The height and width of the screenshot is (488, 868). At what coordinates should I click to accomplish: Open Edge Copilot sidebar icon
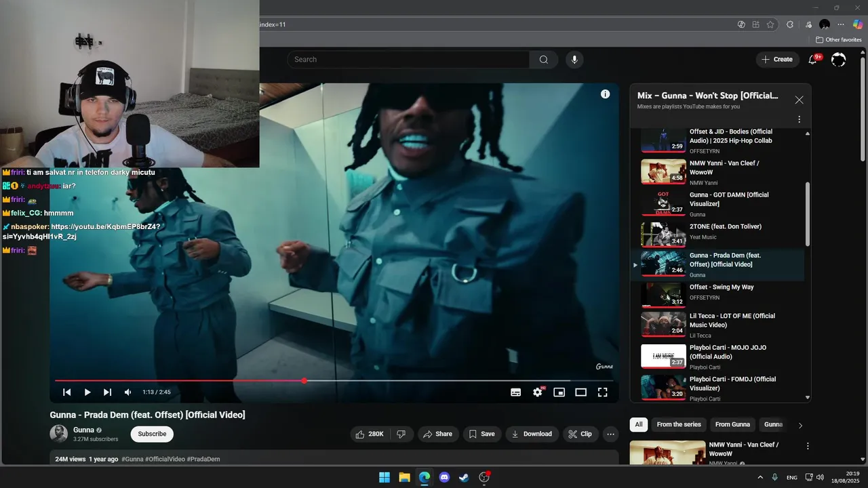tap(858, 24)
